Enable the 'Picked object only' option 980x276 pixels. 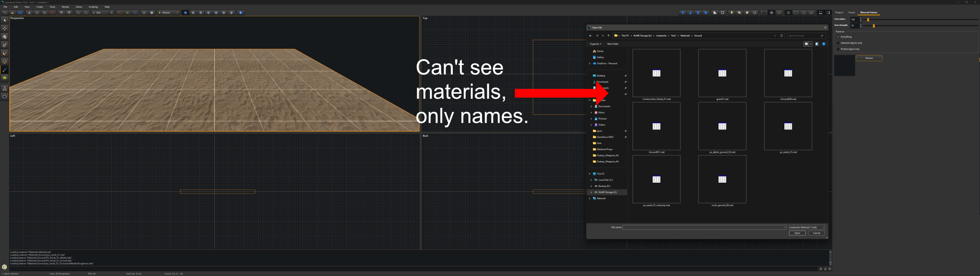(x=838, y=49)
